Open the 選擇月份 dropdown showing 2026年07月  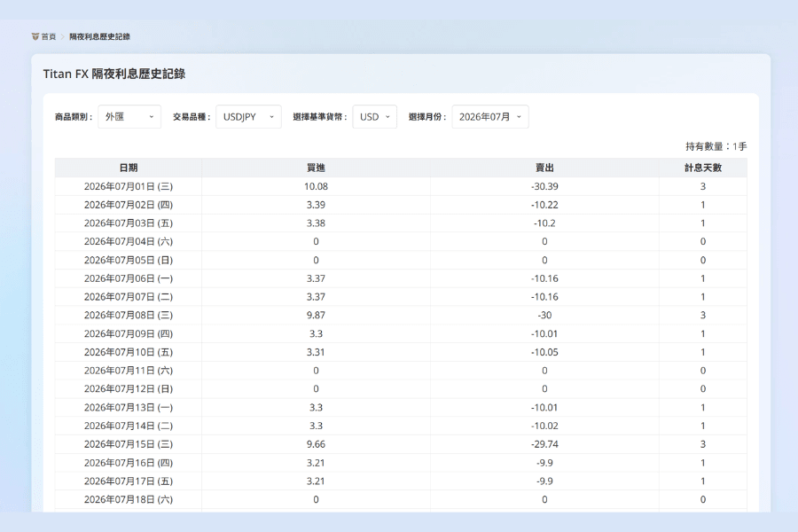pyautogui.click(x=490, y=116)
